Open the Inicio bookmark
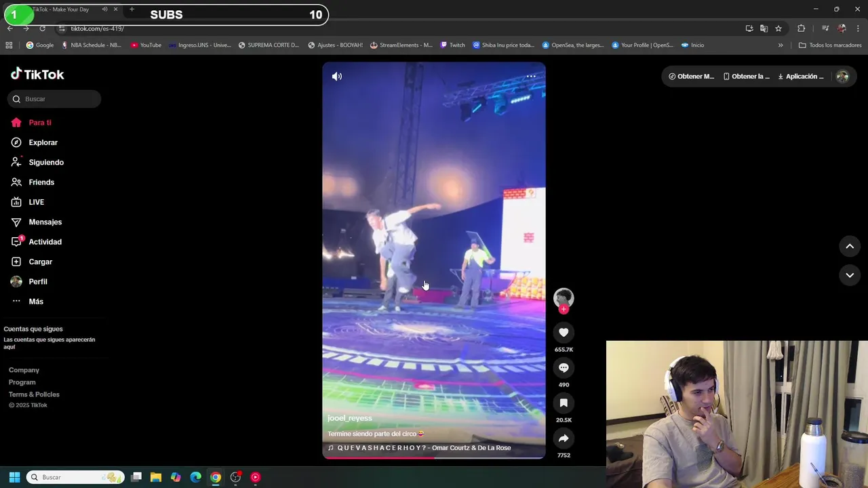 [x=692, y=45]
